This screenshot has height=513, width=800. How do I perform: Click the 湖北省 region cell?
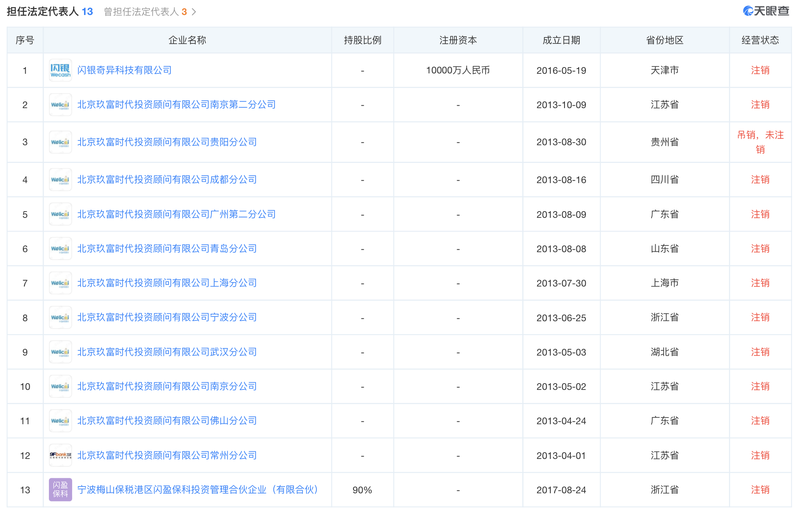tap(665, 352)
